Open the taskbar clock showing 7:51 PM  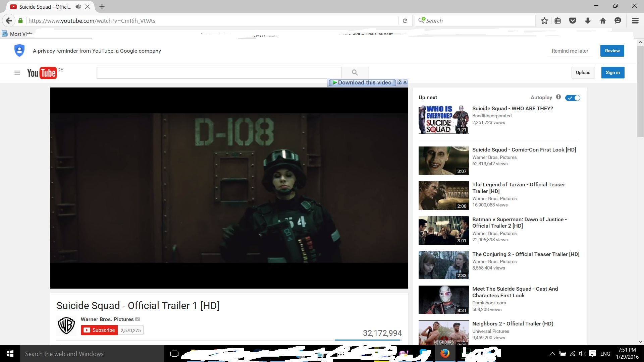click(627, 353)
